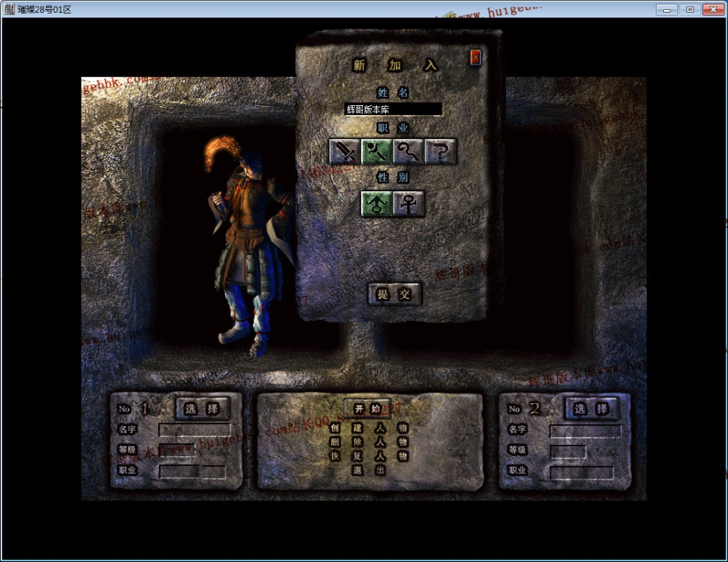Image resolution: width=728 pixels, height=562 pixels.
Task: Click 选择 button for slot No 2
Action: pos(591,408)
